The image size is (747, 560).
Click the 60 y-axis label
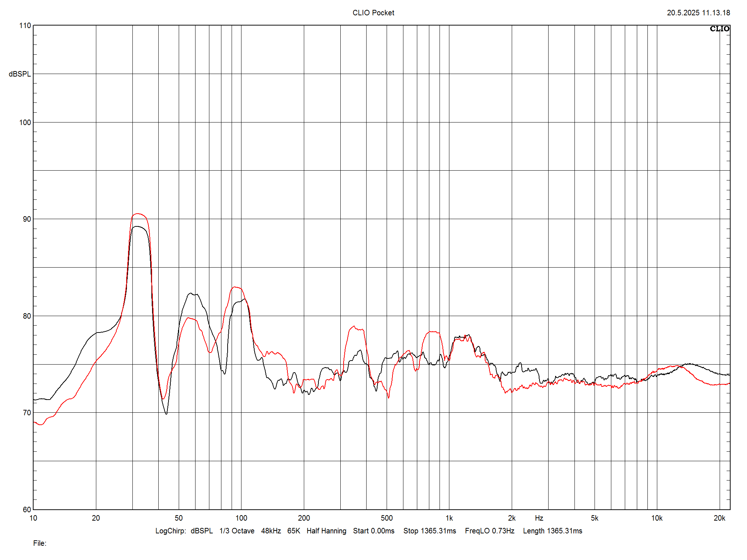[x=27, y=510]
